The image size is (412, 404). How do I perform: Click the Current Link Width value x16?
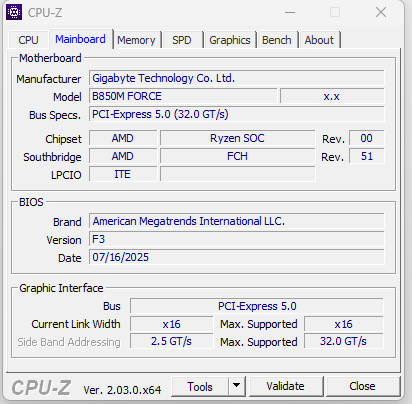(x=171, y=324)
